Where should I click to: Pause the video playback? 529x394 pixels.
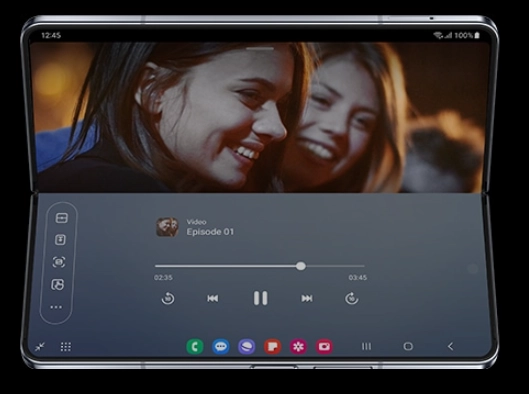click(x=260, y=298)
